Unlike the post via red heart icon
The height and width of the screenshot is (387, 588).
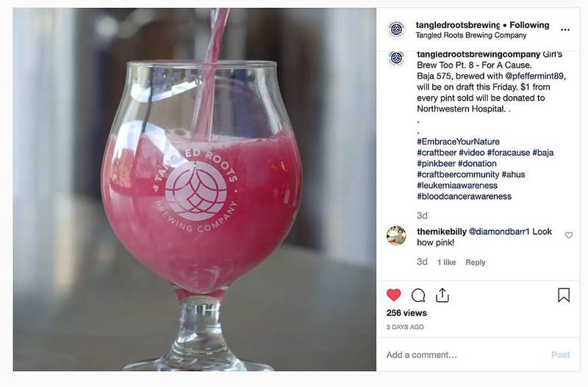[393, 295]
